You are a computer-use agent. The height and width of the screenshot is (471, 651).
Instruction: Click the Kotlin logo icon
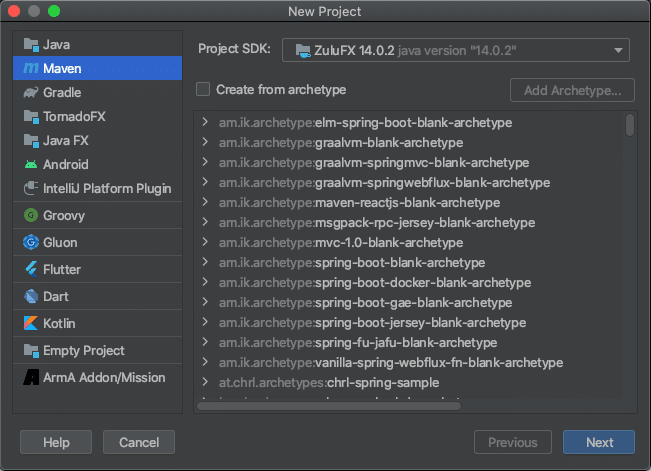31,323
